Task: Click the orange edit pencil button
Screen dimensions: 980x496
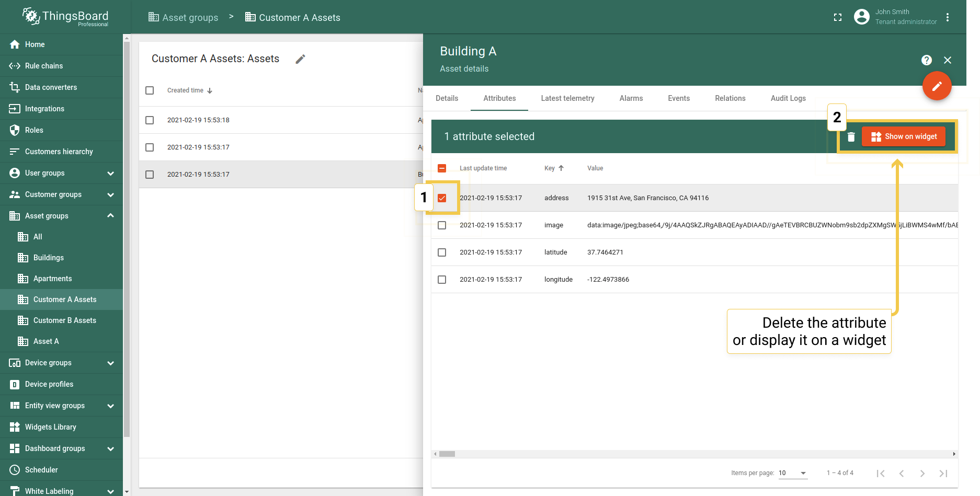Action: click(x=937, y=86)
